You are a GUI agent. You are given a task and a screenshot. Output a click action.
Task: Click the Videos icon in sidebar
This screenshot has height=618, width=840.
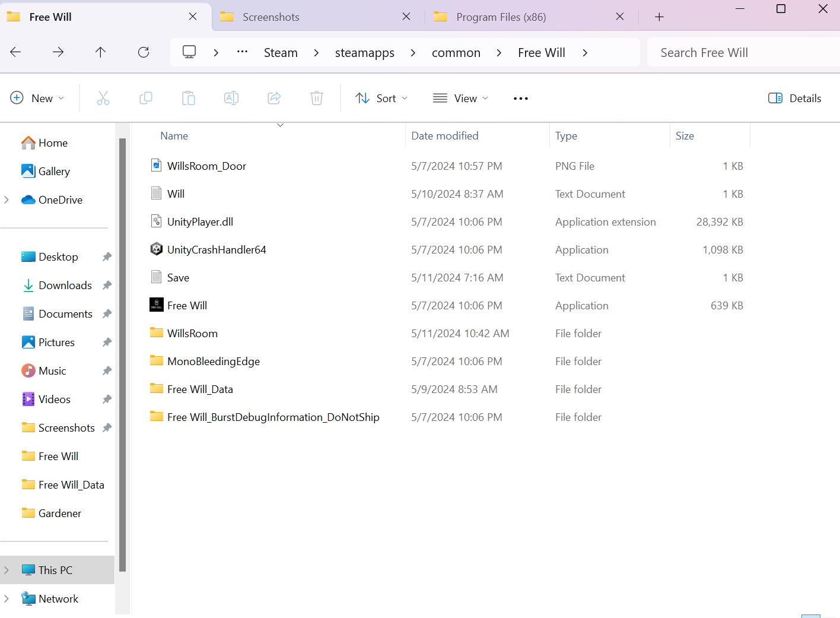pyautogui.click(x=28, y=399)
